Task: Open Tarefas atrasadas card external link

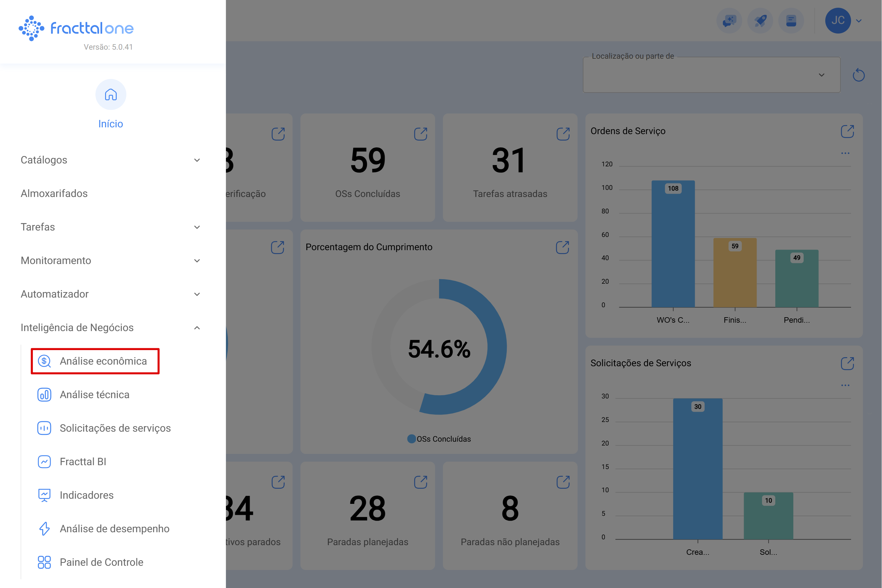Action: tap(563, 134)
